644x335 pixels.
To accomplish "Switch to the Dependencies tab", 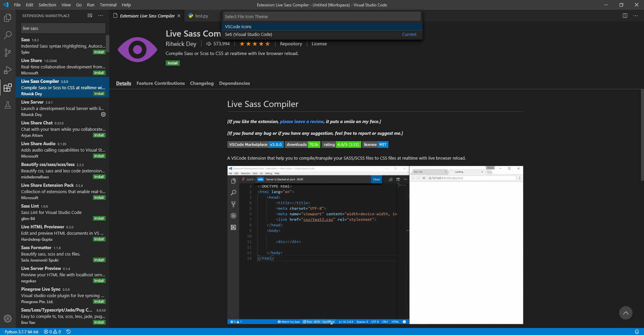I will click(234, 83).
